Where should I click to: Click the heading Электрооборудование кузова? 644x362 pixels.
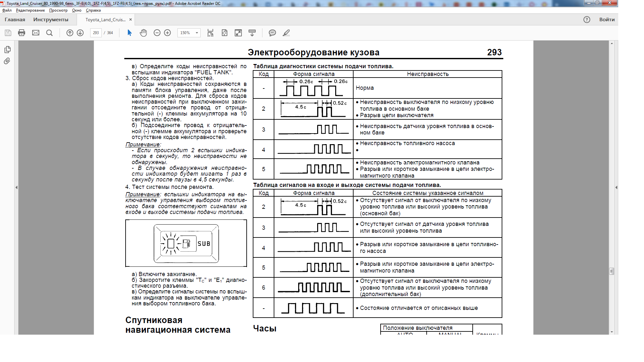tap(314, 52)
